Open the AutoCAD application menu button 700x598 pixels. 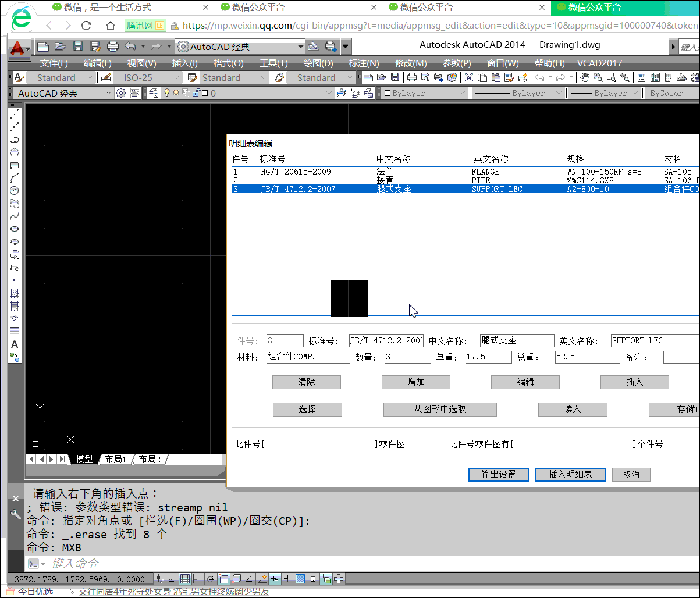tap(20, 49)
